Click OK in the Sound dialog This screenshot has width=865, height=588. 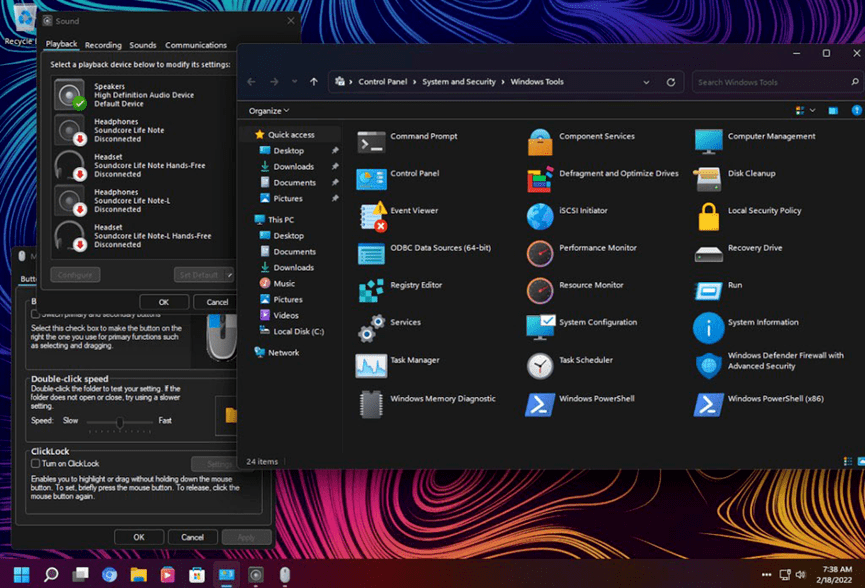pos(163,302)
